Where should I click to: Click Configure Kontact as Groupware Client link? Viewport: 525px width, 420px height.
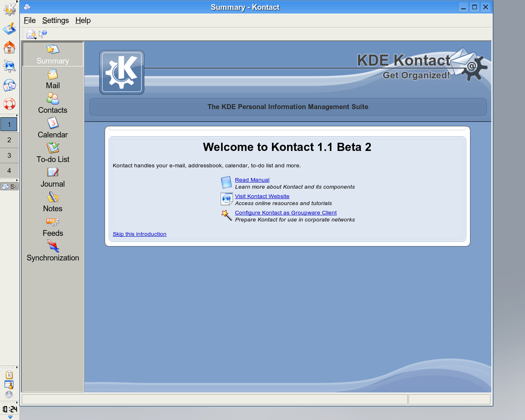point(286,212)
